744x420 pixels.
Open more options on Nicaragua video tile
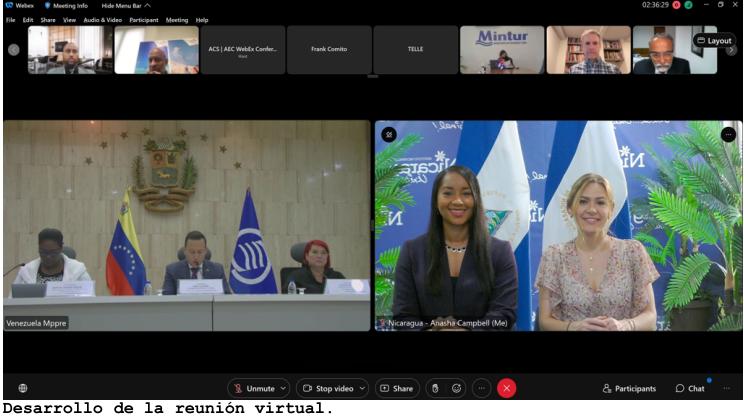(728, 134)
